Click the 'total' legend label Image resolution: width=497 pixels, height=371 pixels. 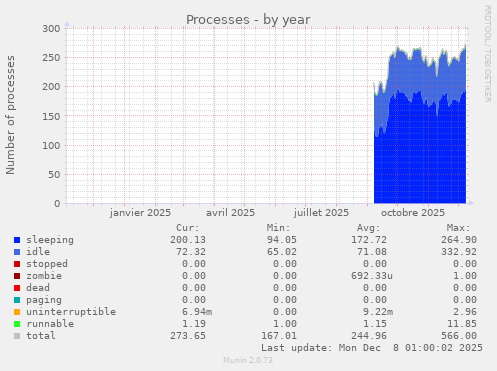click(x=41, y=336)
